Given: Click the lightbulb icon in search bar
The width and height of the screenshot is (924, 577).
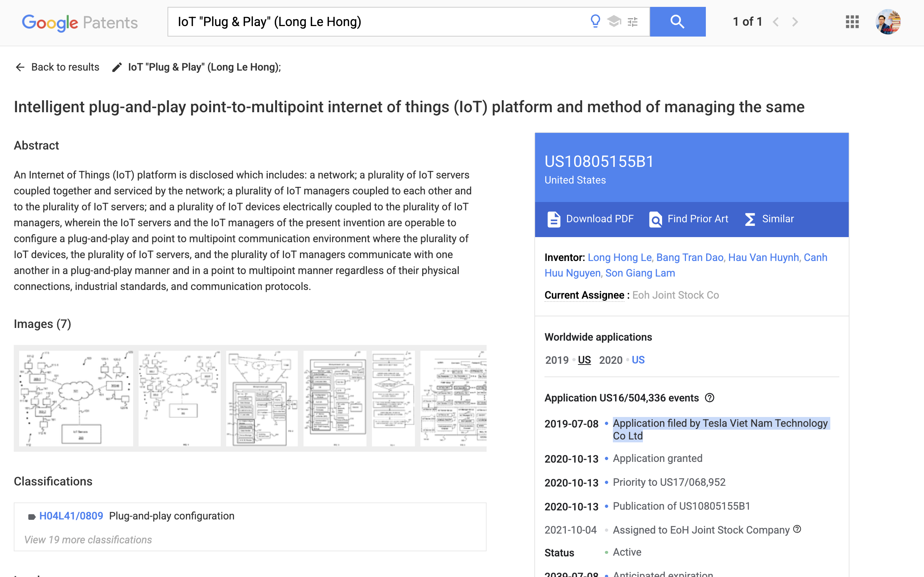Looking at the screenshot, I should [x=595, y=21].
